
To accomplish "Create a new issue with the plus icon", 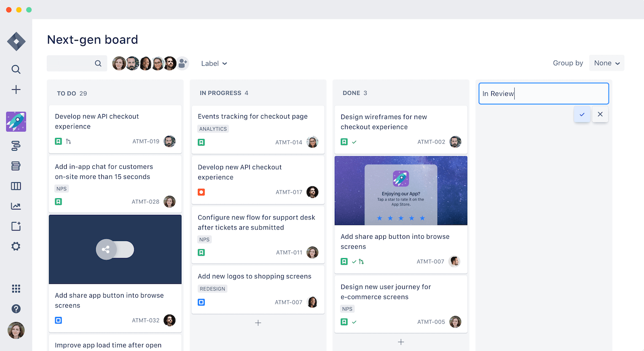I will [x=16, y=89].
